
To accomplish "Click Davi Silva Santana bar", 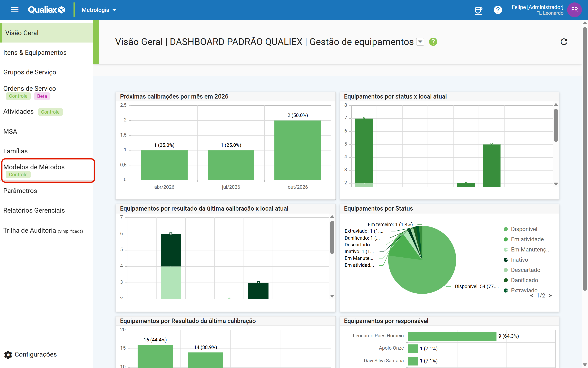I will (413, 361).
